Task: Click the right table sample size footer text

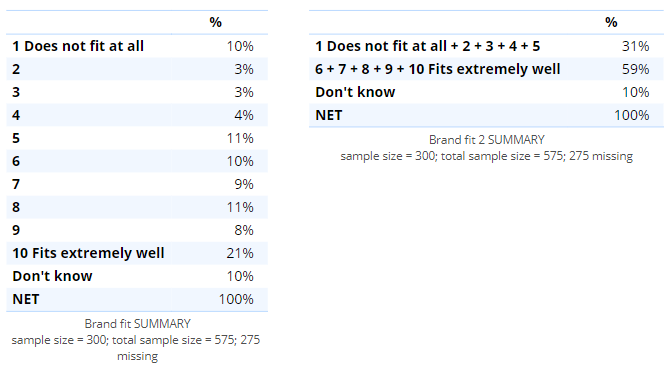Action: click(x=487, y=156)
